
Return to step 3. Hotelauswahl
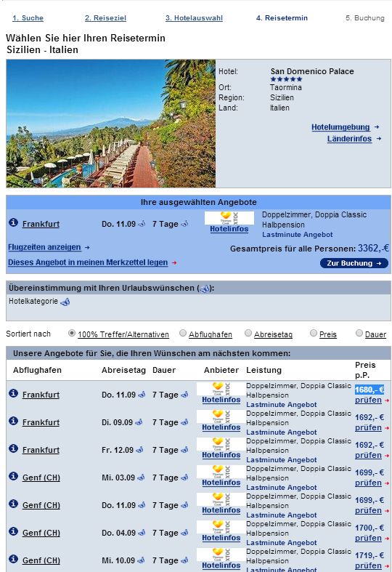(x=194, y=18)
